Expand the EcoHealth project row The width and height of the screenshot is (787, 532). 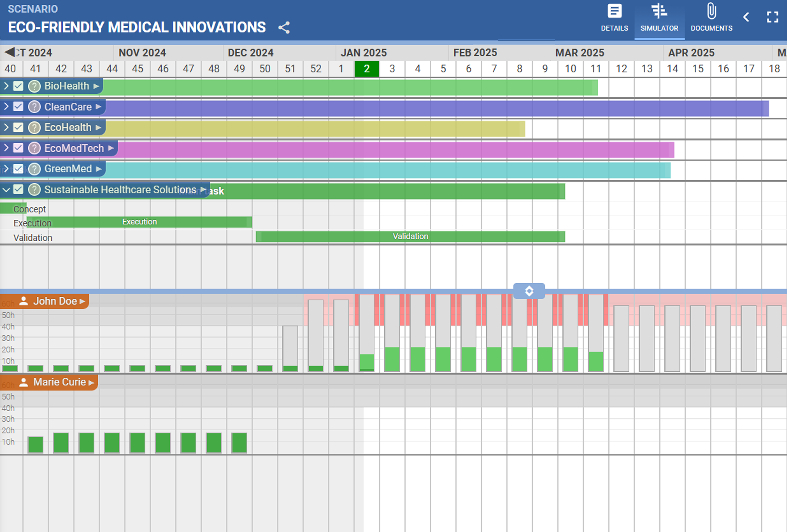tap(6, 127)
